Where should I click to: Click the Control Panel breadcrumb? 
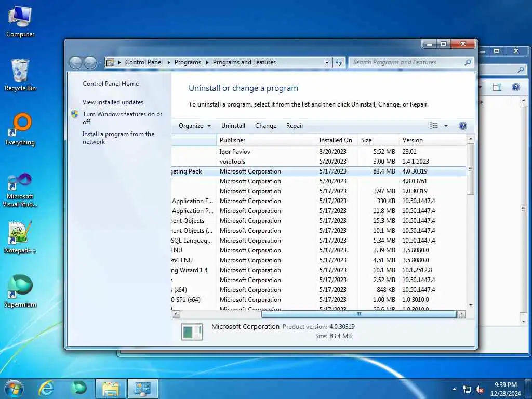tap(144, 62)
